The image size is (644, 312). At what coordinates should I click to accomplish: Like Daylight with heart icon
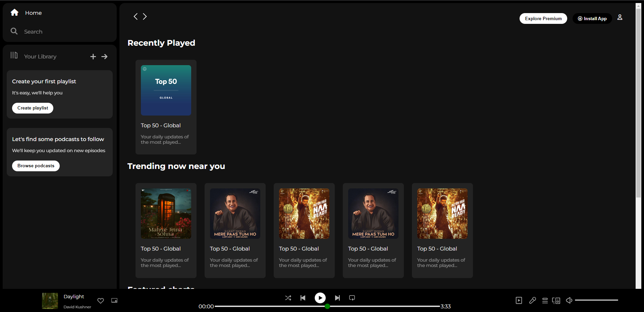tap(101, 301)
